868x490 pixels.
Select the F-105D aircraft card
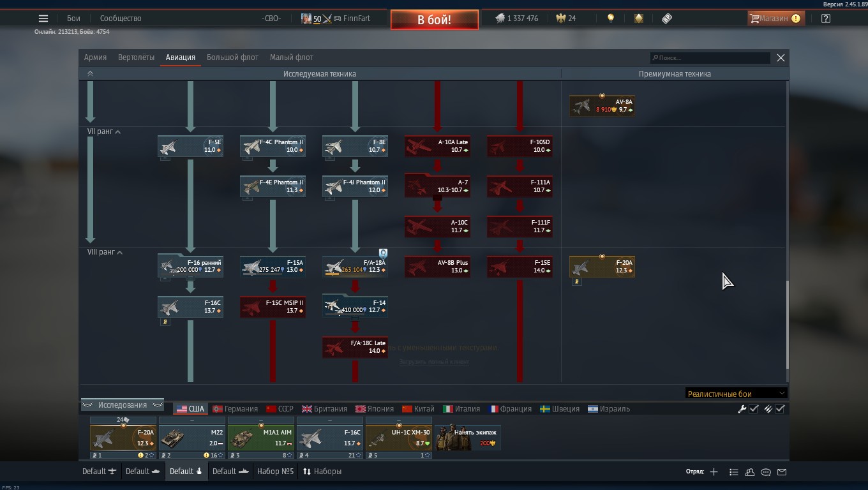pos(520,146)
